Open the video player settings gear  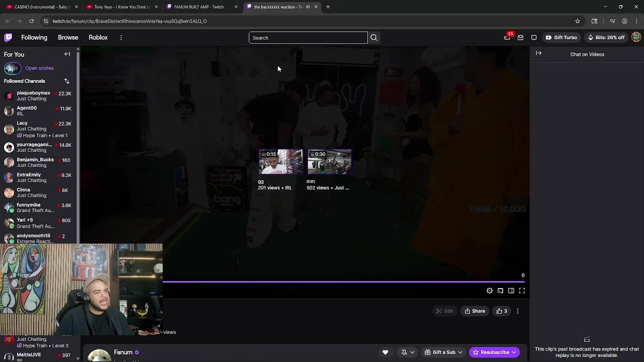pyautogui.click(x=490, y=291)
